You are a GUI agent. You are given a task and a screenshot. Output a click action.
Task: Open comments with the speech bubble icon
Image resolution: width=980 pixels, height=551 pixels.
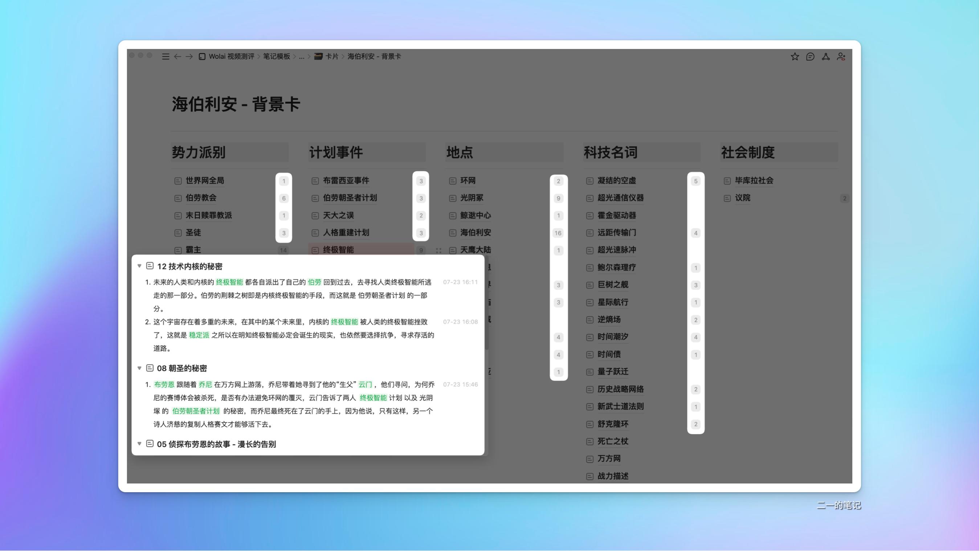pos(810,56)
